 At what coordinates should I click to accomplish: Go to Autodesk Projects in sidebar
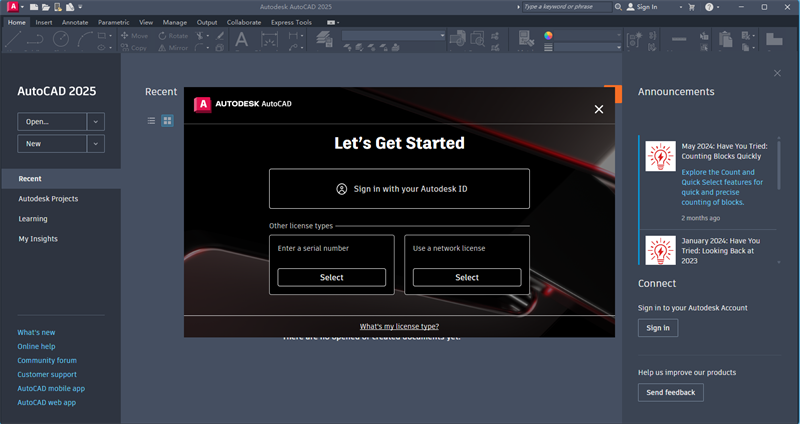tap(48, 199)
